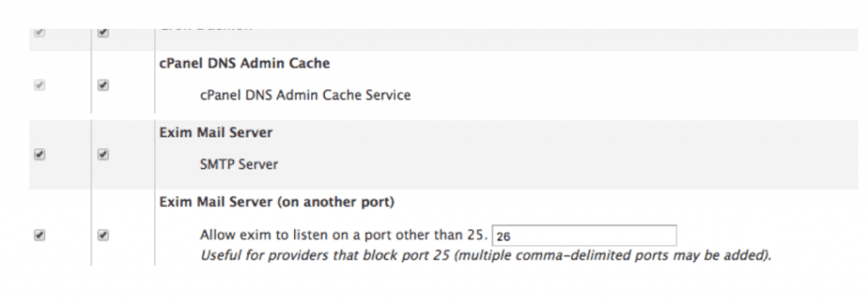Viewport: 868px width, 307px height.
Task: Toggle dark checkbox in the cut-off top row
Action: (x=103, y=33)
